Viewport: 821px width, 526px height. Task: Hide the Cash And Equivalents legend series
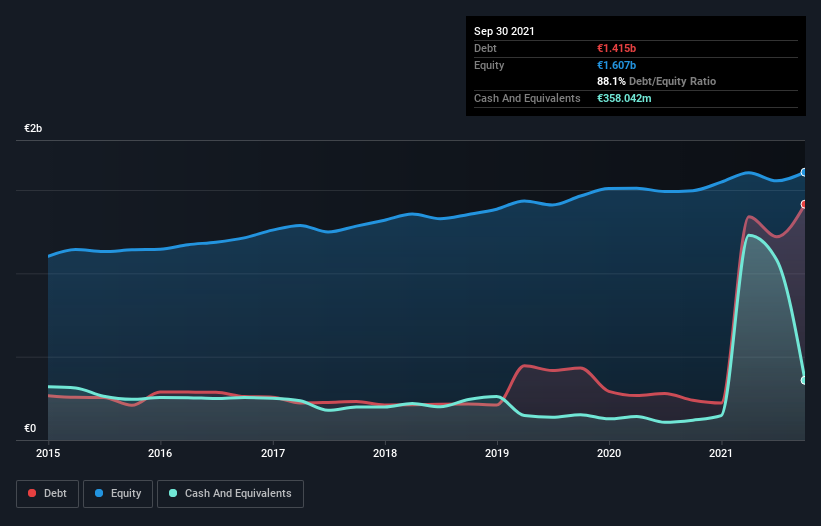click(x=230, y=493)
